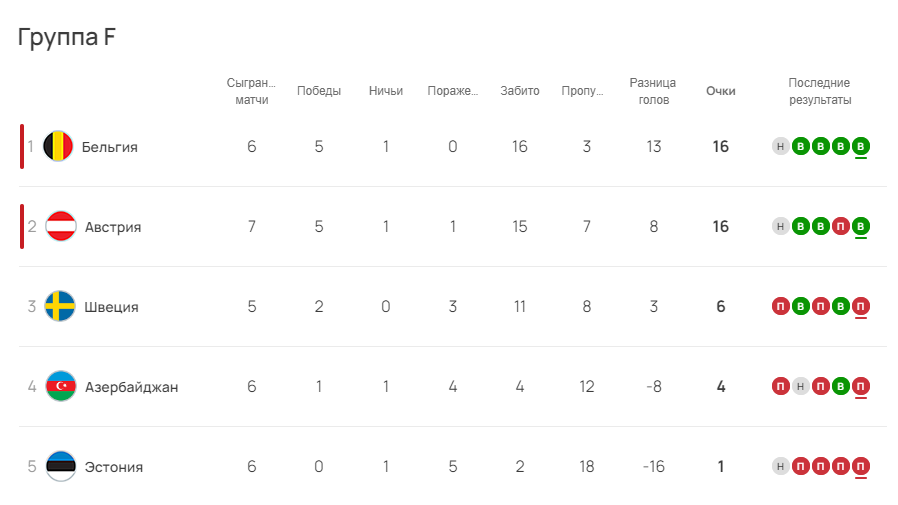This screenshot has height=505, width=898.
Task: Click the Sweden flag icon
Action: click(x=60, y=306)
